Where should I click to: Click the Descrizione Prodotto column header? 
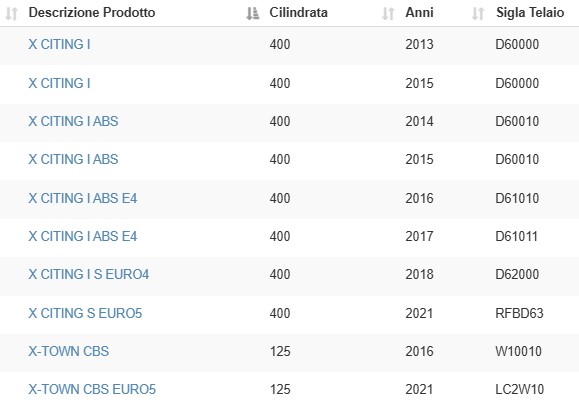(92, 13)
